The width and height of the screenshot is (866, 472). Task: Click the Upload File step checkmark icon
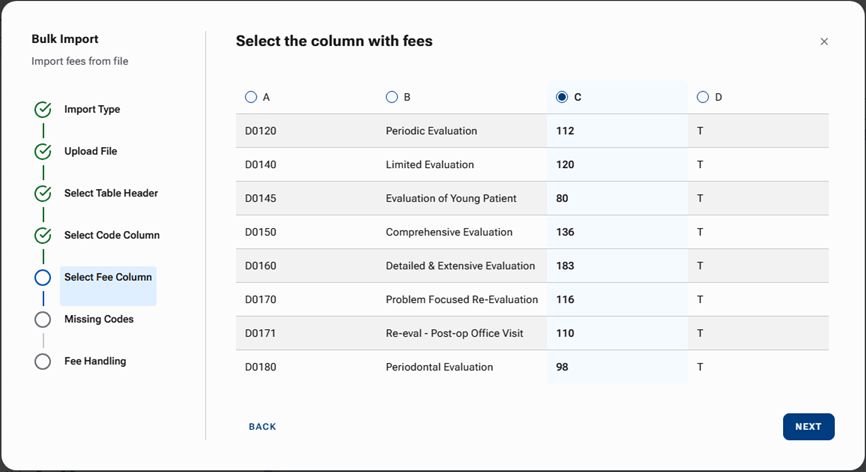click(42, 152)
